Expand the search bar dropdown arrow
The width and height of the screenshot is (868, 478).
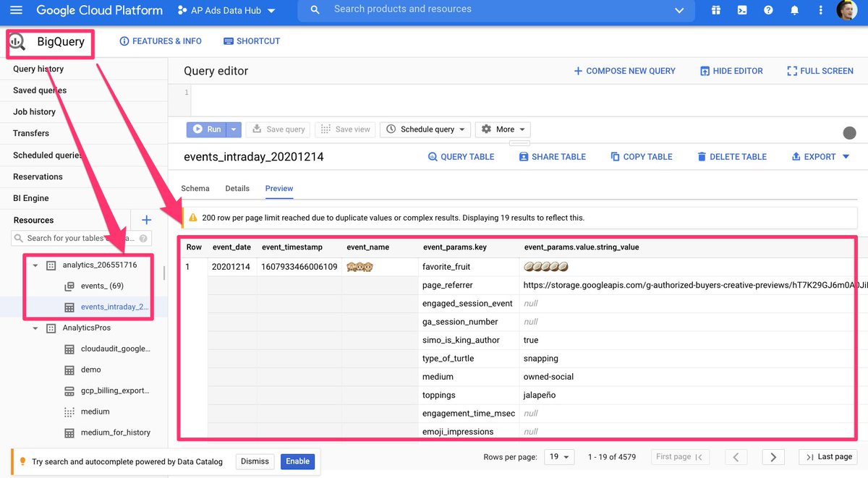[x=679, y=10]
